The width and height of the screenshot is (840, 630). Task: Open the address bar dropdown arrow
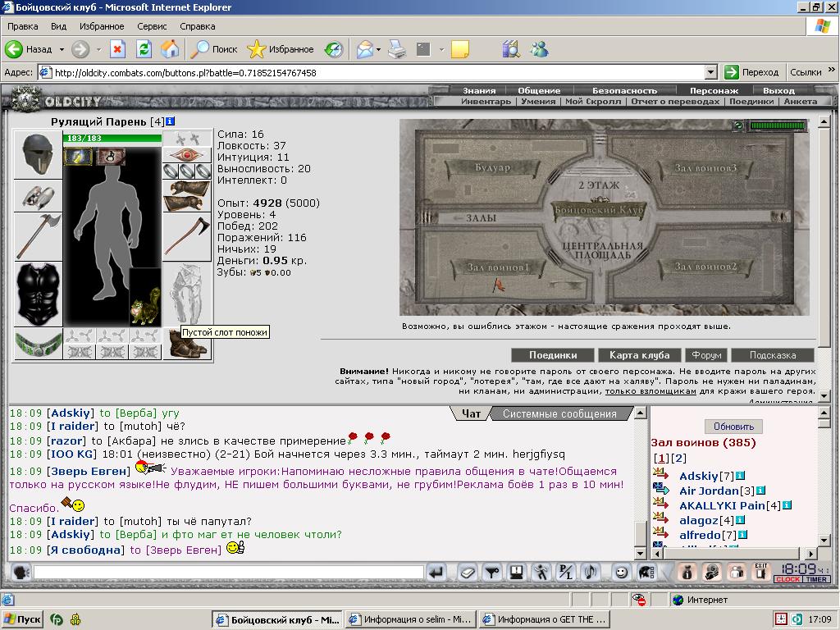pyautogui.click(x=711, y=72)
